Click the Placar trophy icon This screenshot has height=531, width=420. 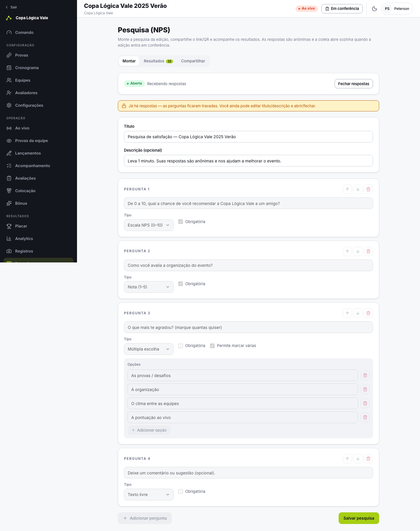click(x=9, y=226)
